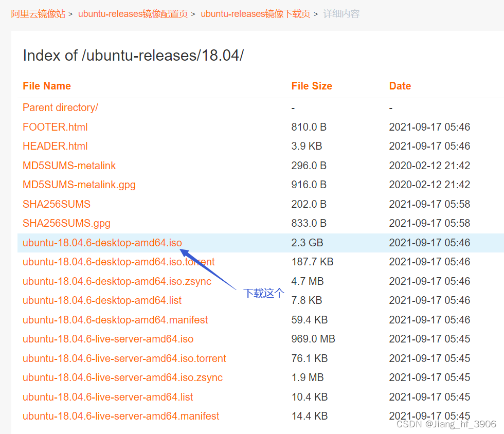This screenshot has height=434, width=504.
Task: Open ubuntu-18.04.6-live-server-amd64.list file
Action: click(x=107, y=396)
